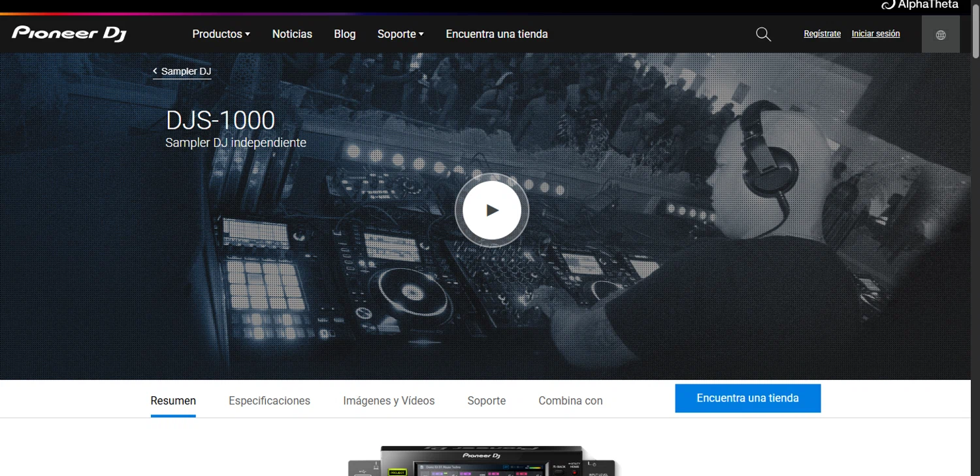The image size is (980, 476).
Task: Click the Regístrate link
Action: click(822, 33)
